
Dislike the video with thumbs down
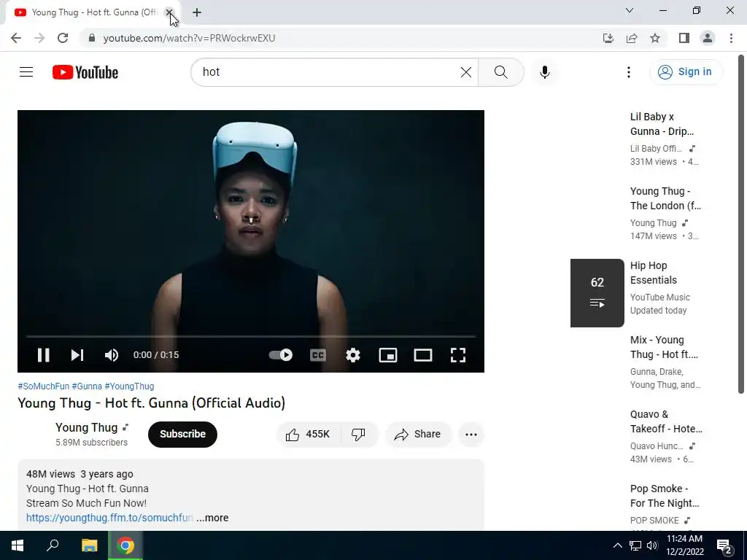pyautogui.click(x=359, y=435)
